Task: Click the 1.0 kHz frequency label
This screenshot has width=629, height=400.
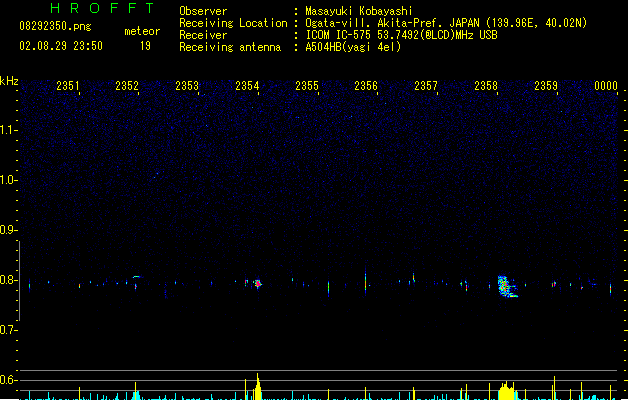Action: 9,180
